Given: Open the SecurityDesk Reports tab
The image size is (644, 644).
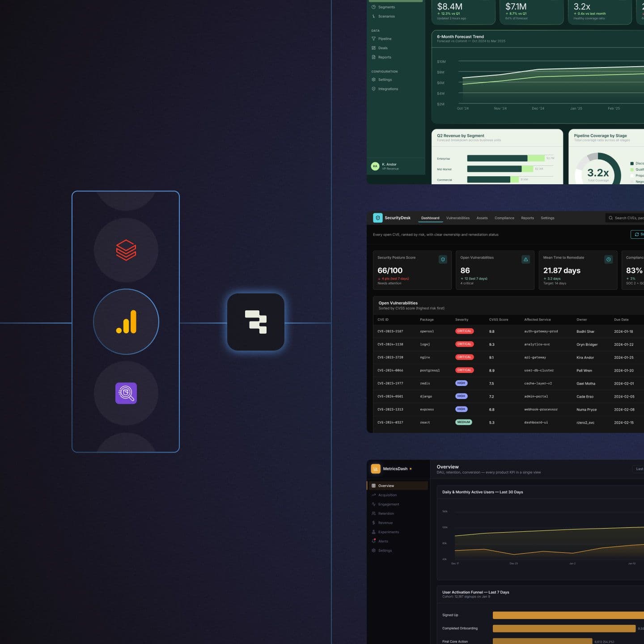Looking at the screenshot, I should pos(528,218).
